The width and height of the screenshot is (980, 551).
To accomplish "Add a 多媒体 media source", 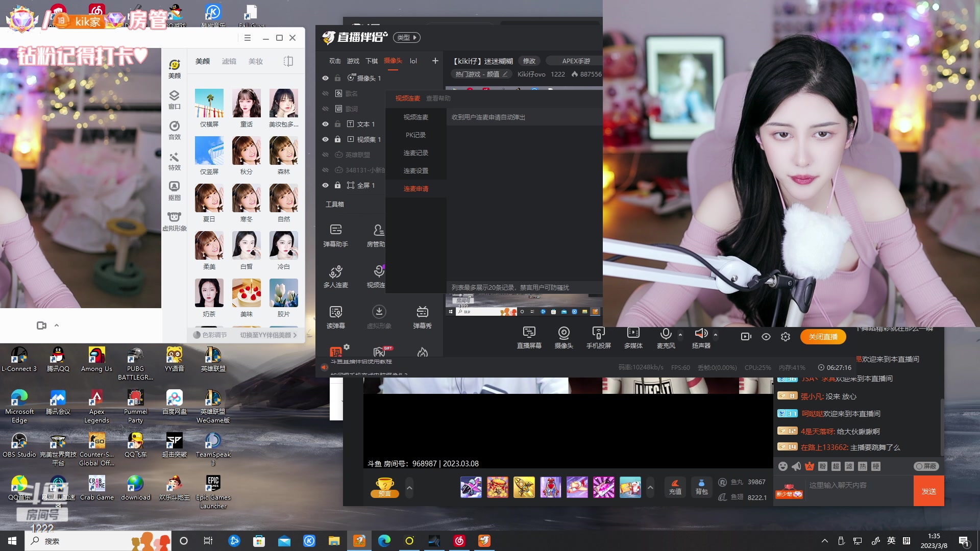I will tap(633, 338).
